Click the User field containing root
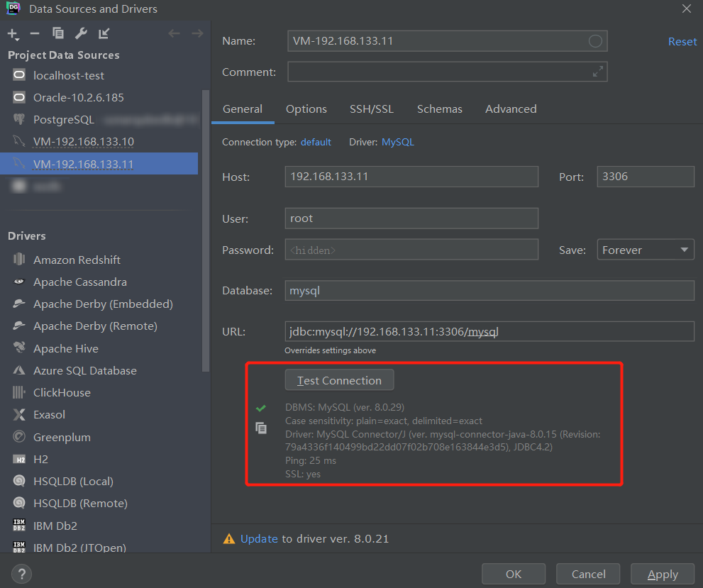The height and width of the screenshot is (588, 703). pyautogui.click(x=411, y=218)
